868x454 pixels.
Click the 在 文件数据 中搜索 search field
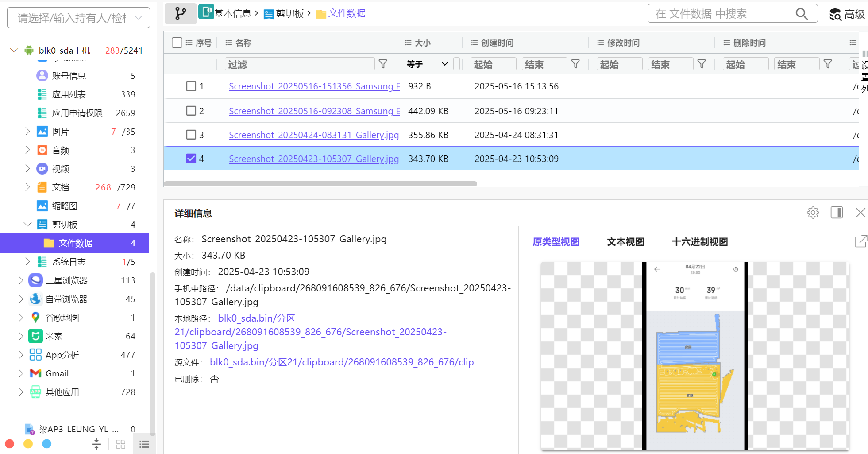(x=721, y=14)
